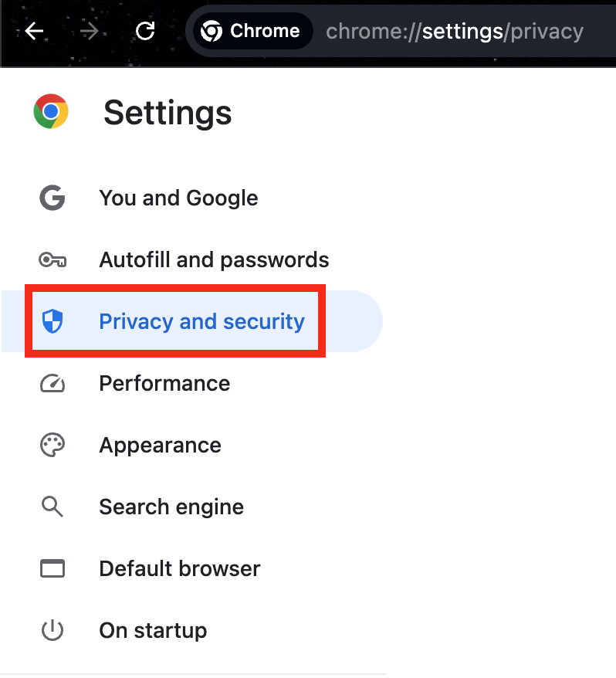Click the blue shield icon

click(52, 321)
